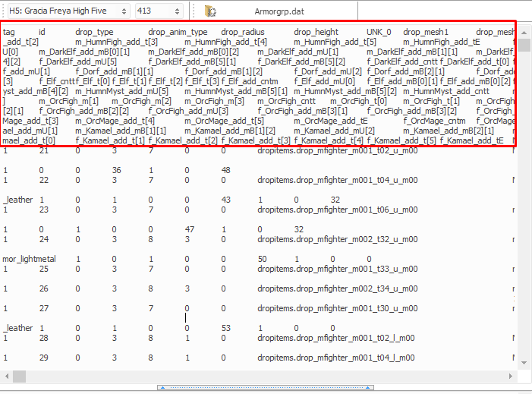This screenshot has height=394, width=532.
Task: Click the id value '22'
Action: (44, 180)
